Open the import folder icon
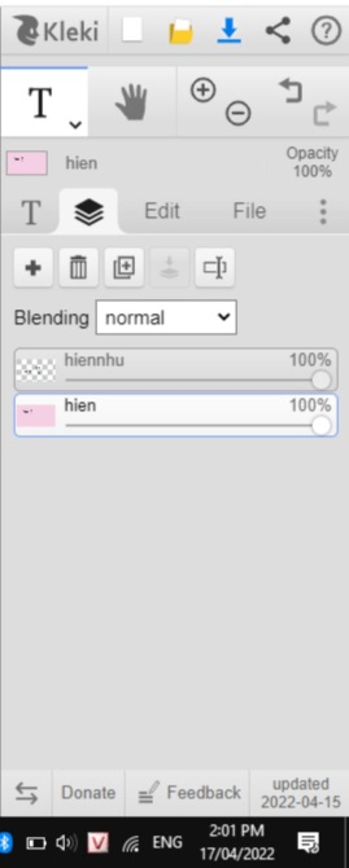This screenshot has width=349, height=868. pyautogui.click(x=181, y=31)
